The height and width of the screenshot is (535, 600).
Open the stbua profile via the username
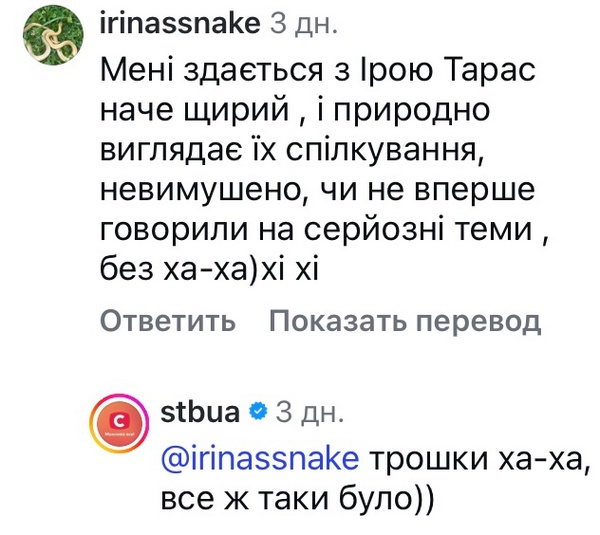(201, 411)
